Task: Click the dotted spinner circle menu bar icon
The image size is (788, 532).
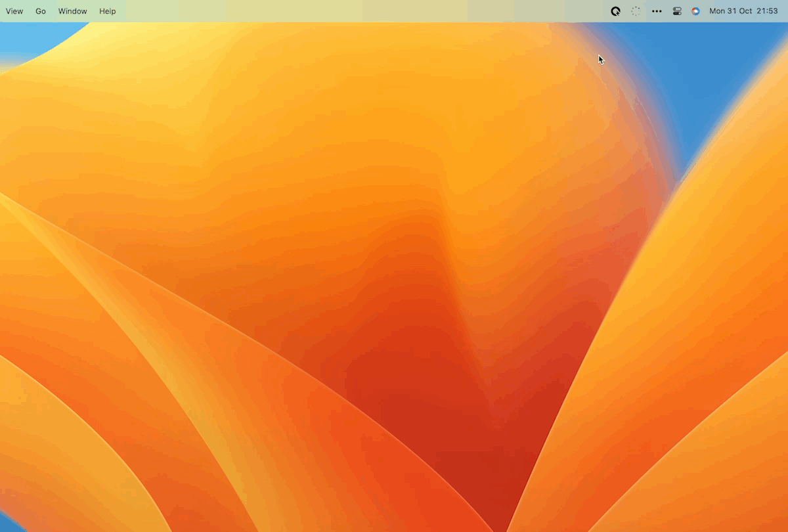Action: [636, 11]
